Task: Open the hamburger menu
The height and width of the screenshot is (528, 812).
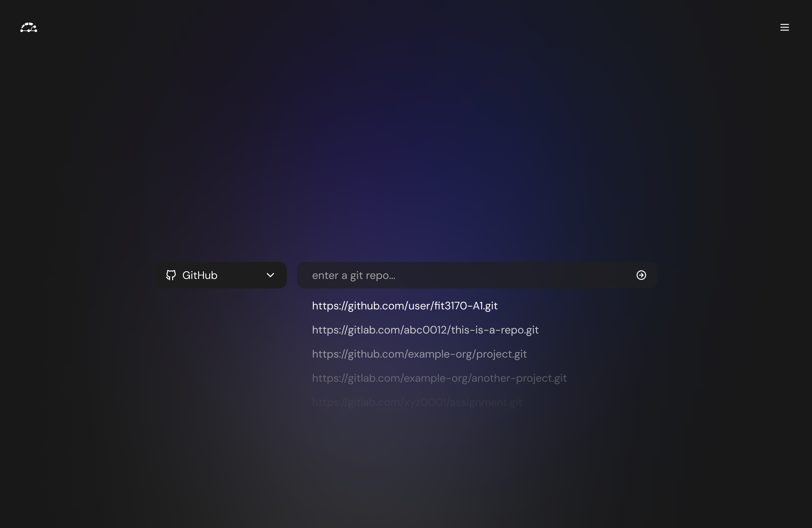Action: pyautogui.click(x=784, y=27)
